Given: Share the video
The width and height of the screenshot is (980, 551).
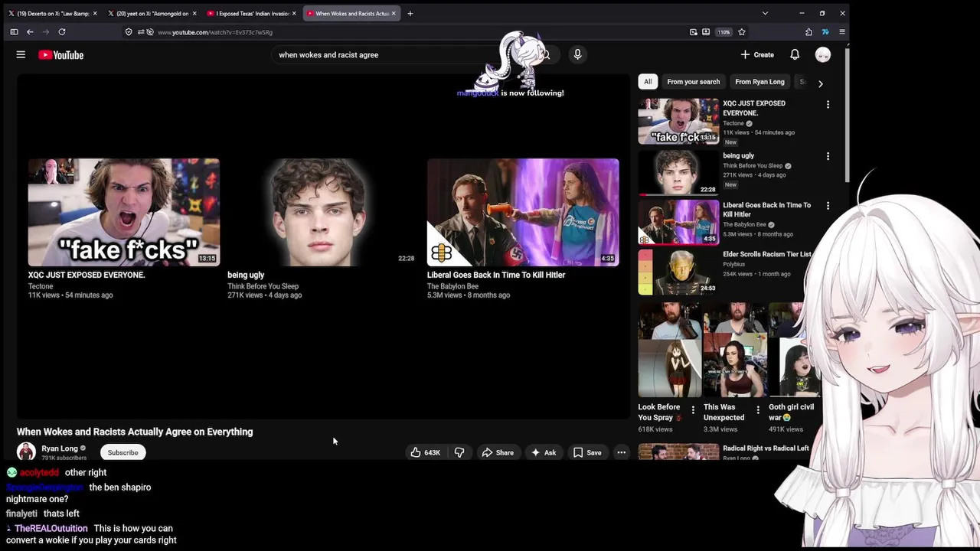Looking at the screenshot, I should click(x=497, y=452).
